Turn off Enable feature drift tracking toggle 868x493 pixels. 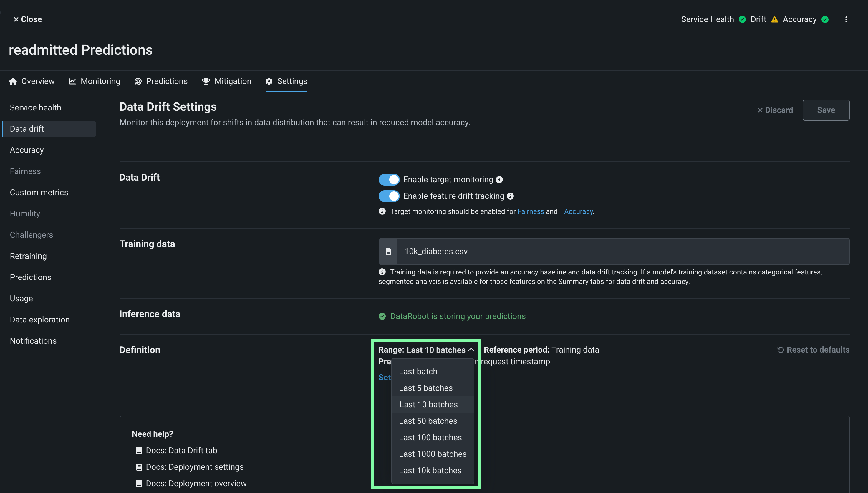(x=389, y=196)
